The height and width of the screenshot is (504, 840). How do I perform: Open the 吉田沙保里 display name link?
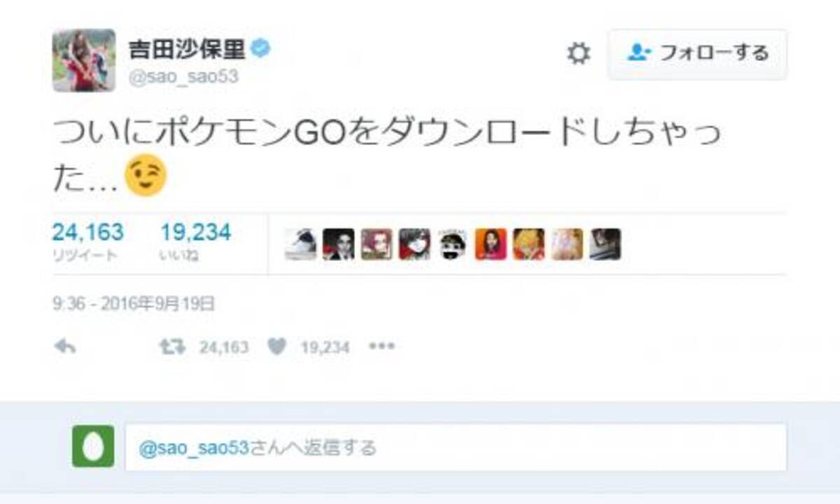187,50
